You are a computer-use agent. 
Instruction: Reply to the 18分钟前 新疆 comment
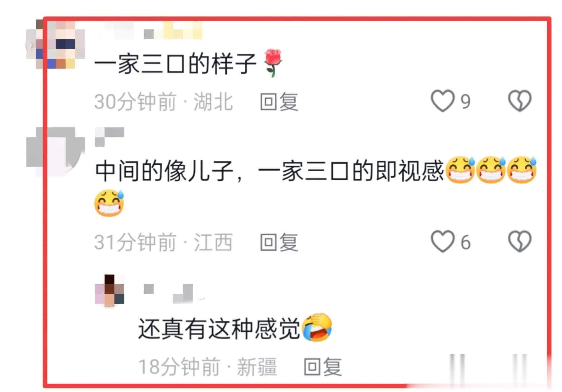click(x=323, y=366)
